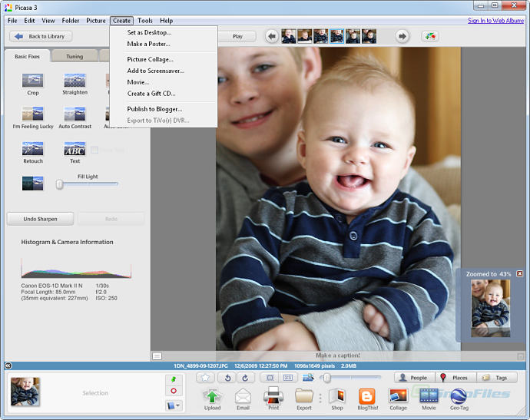Screen dimensions: 530x420
Task: Open the Folder menu
Action: [71, 21]
